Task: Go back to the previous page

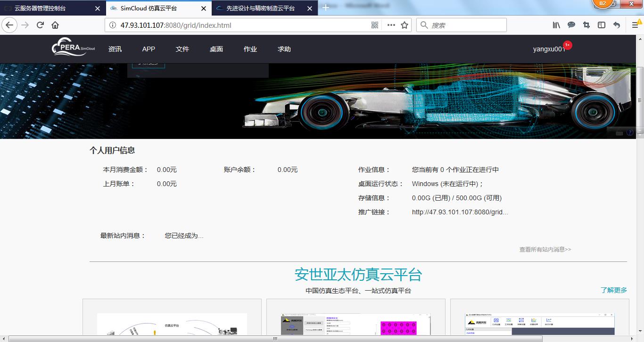Action: point(9,25)
